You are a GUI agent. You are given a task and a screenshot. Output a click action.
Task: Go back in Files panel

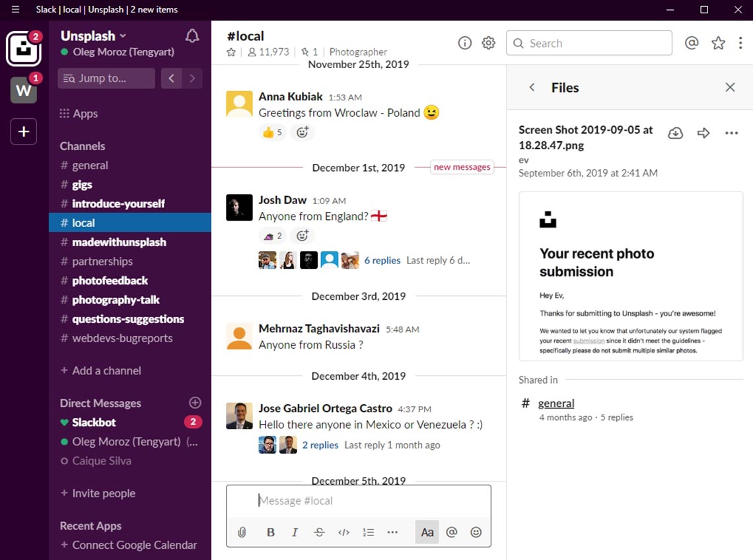coord(532,87)
